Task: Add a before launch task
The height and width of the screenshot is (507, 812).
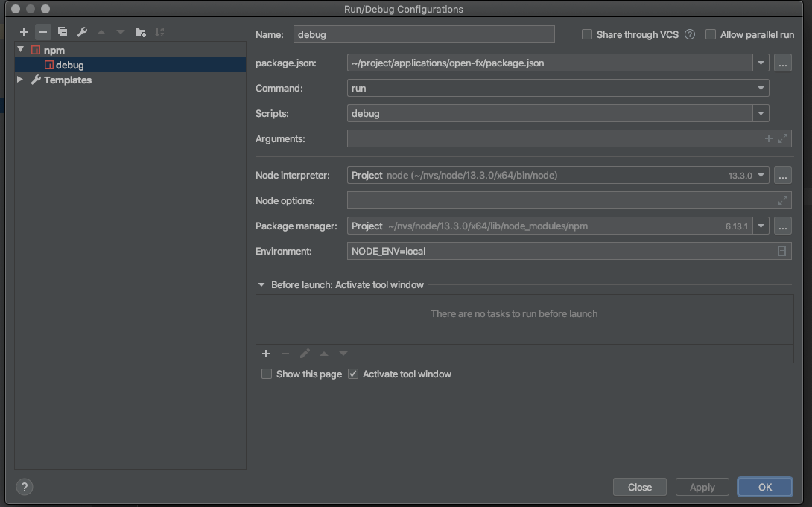Action: point(266,354)
